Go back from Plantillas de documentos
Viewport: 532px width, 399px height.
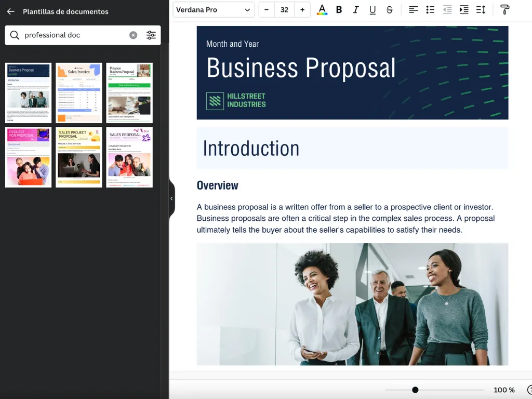tap(10, 11)
